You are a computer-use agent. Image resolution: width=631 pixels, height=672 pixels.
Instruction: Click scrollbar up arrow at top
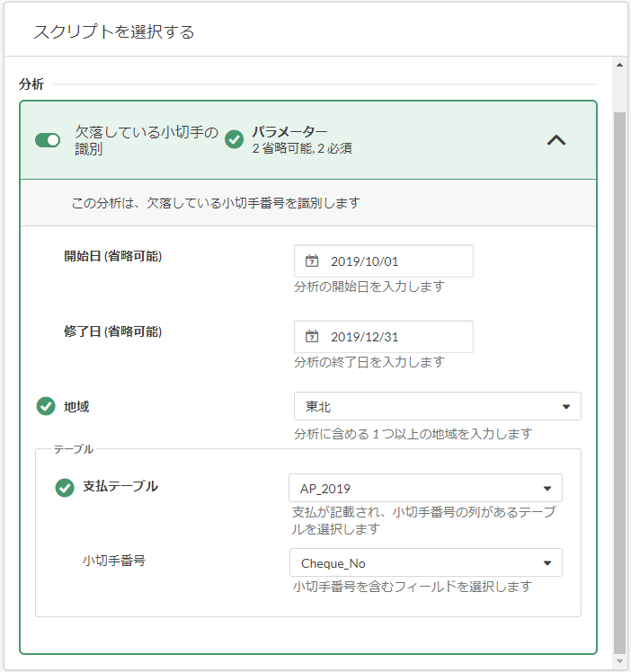(x=618, y=65)
